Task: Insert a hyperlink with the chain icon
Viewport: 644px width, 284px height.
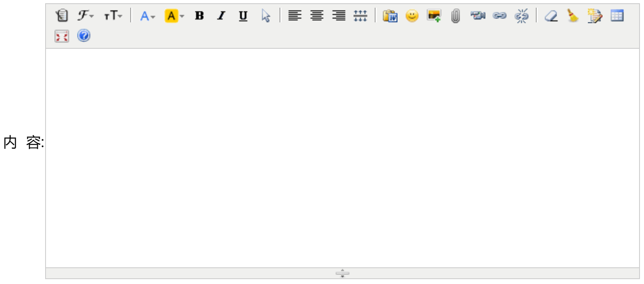Action: tap(500, 16)
